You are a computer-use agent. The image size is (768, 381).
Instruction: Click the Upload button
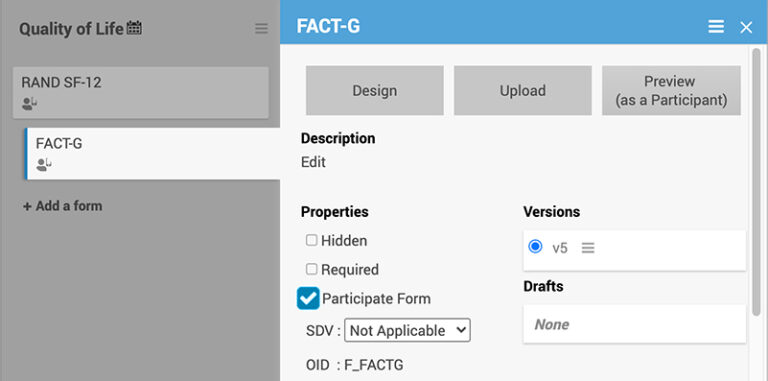point(523,91)
